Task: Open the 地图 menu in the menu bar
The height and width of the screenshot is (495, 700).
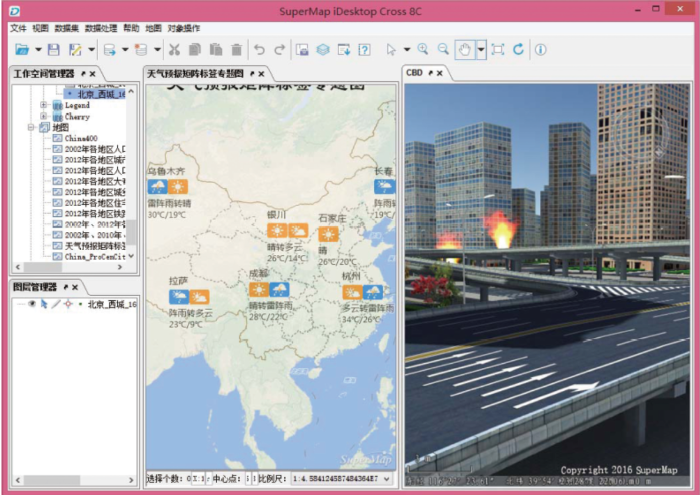Action: coord(153,28)
